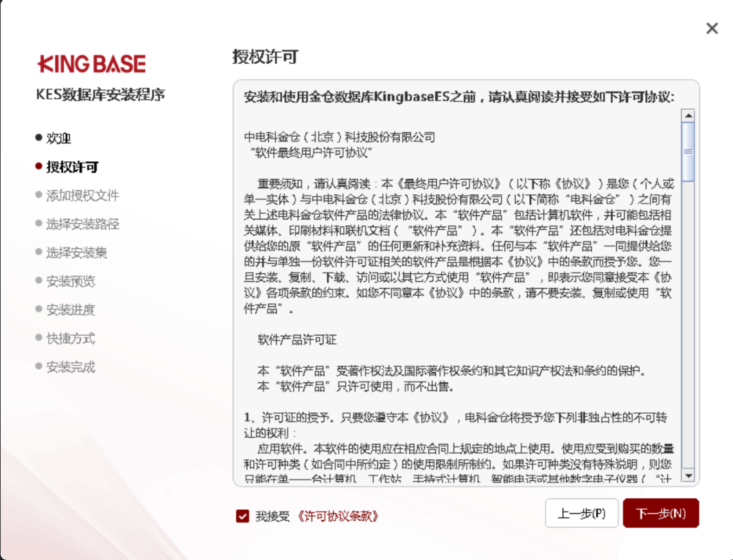Go back with the 上一步(P) button

(x=581, y=513)
